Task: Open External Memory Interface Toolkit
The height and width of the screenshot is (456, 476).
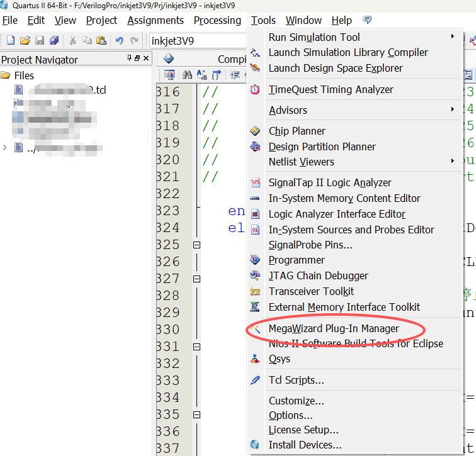Action: [x=344, y=307]
